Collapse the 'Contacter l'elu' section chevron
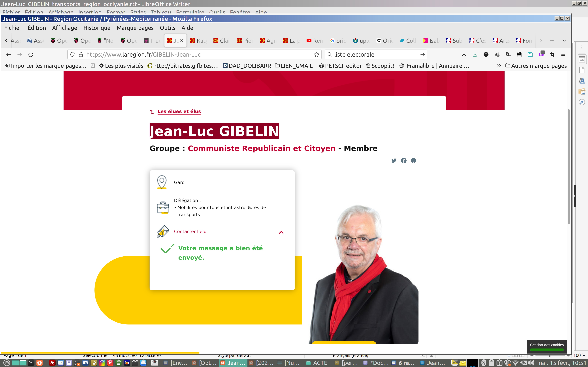Viewport: 588px width, 367px height. (x=281, y=232)
